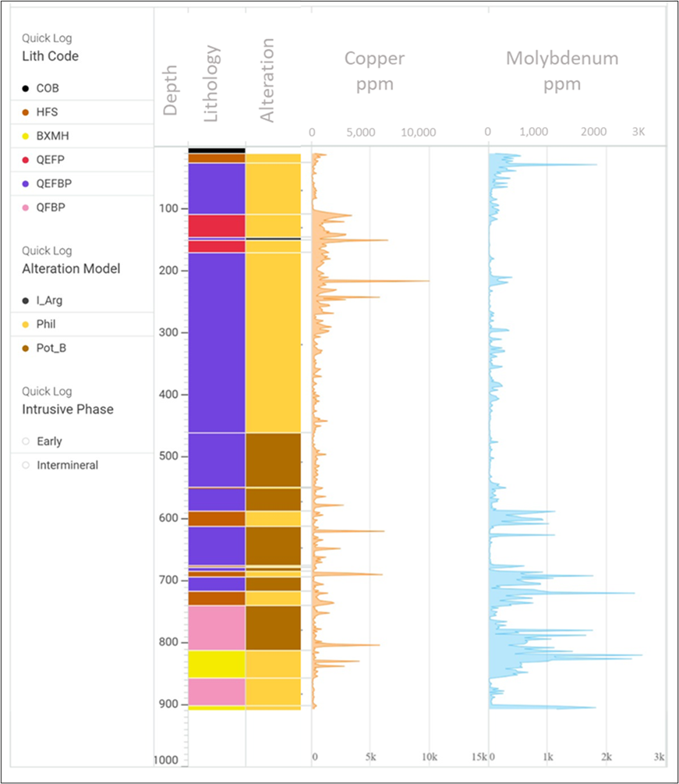Screen dimensions: 679x784
Task: Click the 500 depth axis label
Action: click(169, 456)
